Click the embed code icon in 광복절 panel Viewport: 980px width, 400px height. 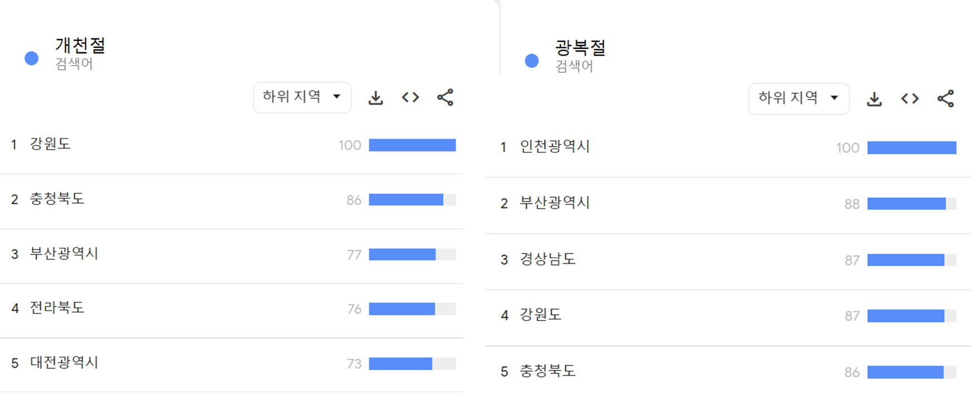tap(909, 98)
